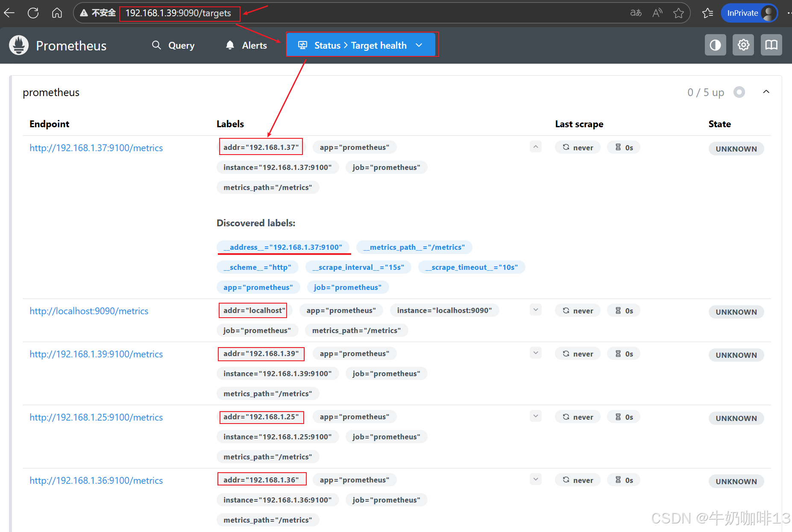
Task: Click the 0s duration badge for localhost target
Action: point(624,311)
